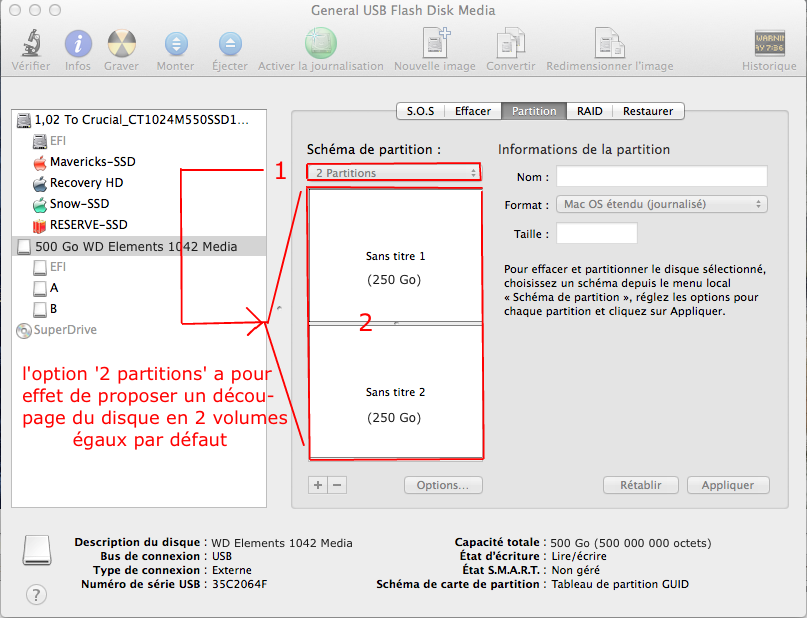The width and height of the screenshot is (807, 618).
Task: Open the Historique log icon
Action: 769,44
